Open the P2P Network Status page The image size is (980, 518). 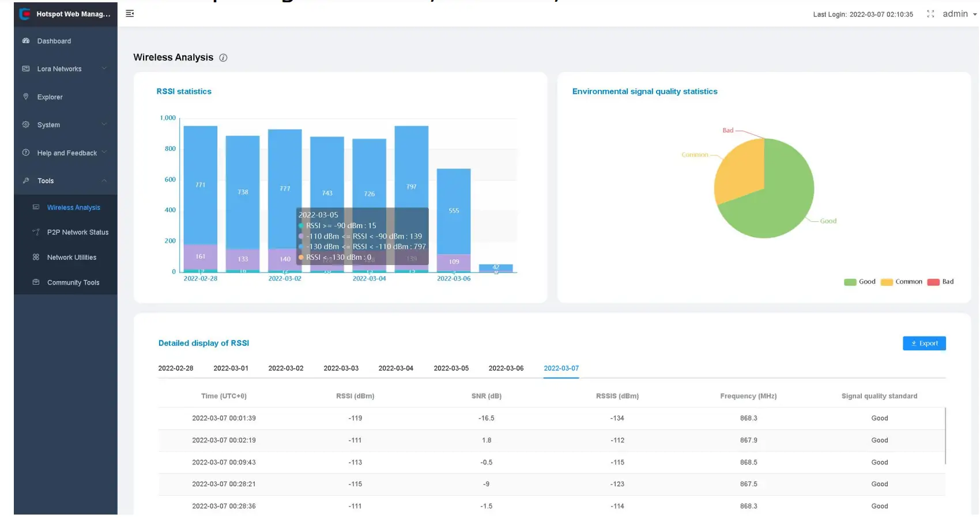pyautogui.click(x=77, y=232)
